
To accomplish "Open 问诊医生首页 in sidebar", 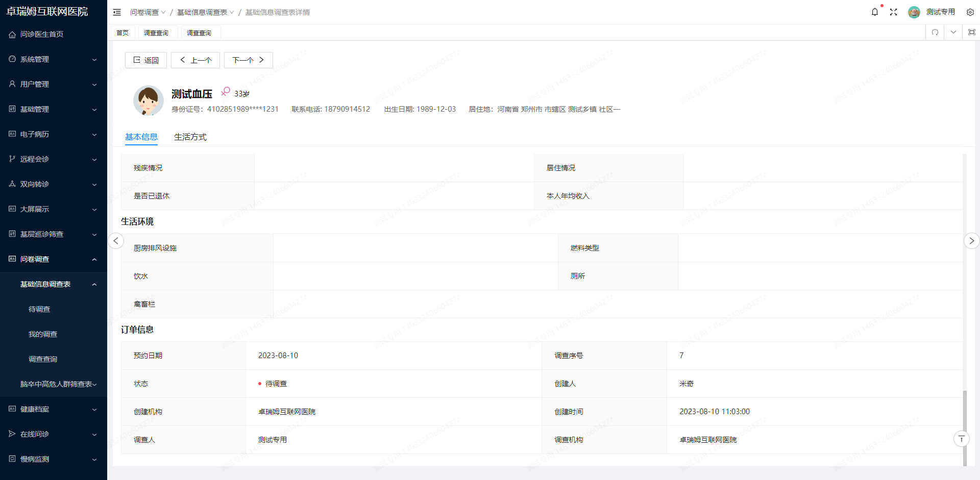I will (x=54, y=34).
